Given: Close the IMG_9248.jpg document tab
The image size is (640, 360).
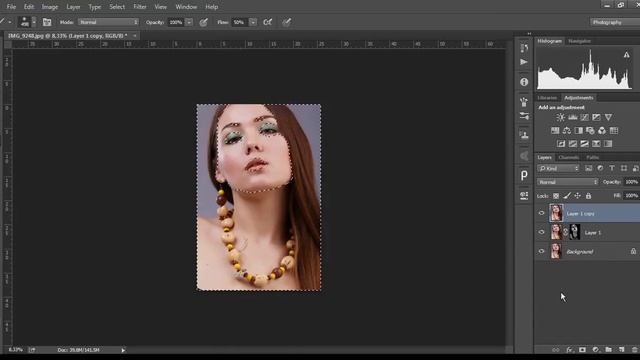Looking at the screenshot, I should point(135,36).
